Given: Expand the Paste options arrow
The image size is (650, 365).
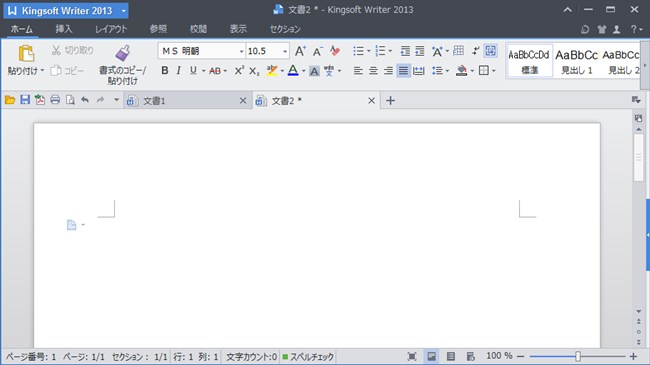Looking at the screenshot, I should tap(42, 71).
